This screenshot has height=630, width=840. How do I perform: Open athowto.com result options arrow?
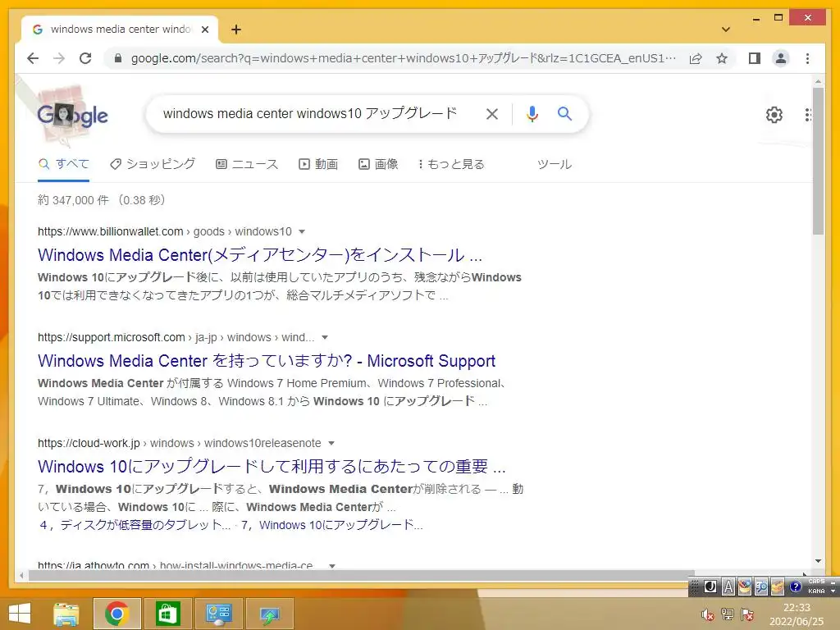pos(332,566)
